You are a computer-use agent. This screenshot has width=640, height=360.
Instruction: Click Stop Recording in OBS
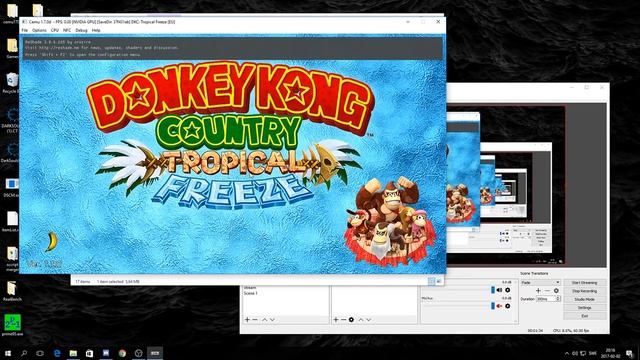[584, 291]
